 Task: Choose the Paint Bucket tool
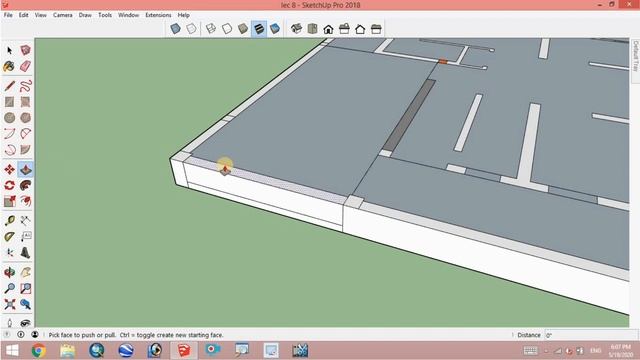coord(9,66)
